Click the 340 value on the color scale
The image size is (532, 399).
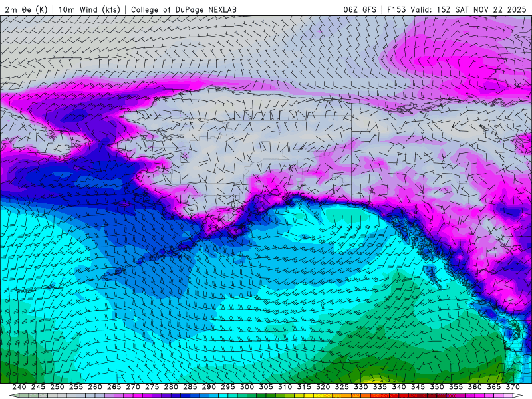pyautogui.click(x=399, y=387)
